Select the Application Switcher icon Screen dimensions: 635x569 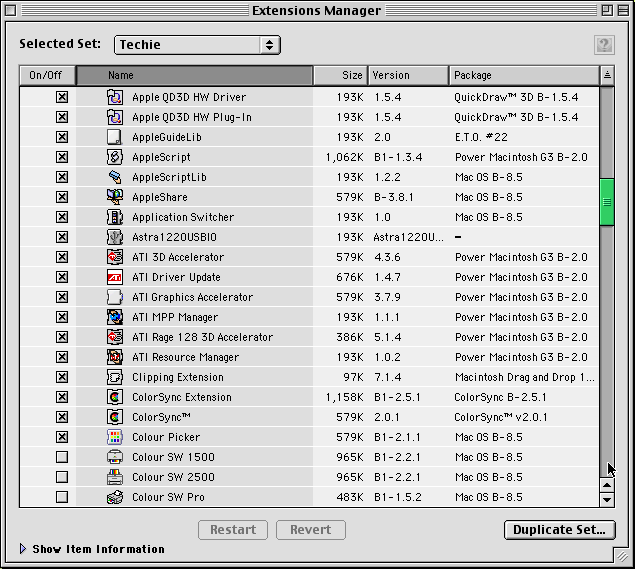click(115, 217)
